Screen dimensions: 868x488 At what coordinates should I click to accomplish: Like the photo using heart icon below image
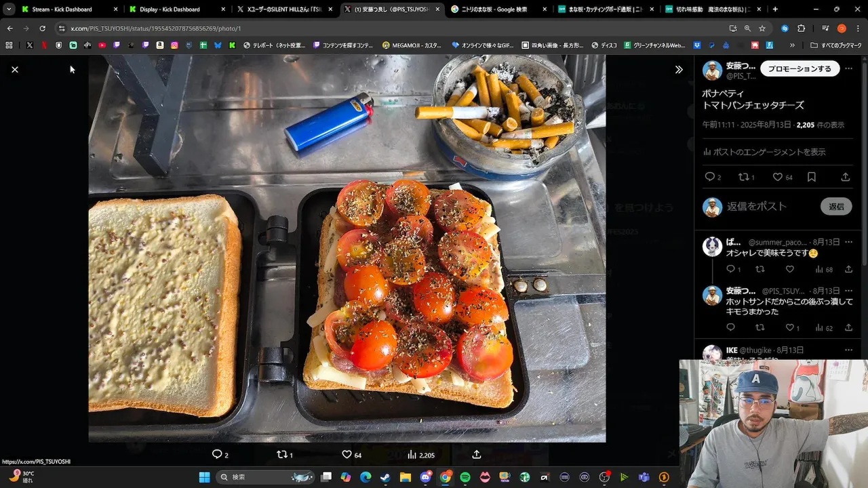(347, 454)
